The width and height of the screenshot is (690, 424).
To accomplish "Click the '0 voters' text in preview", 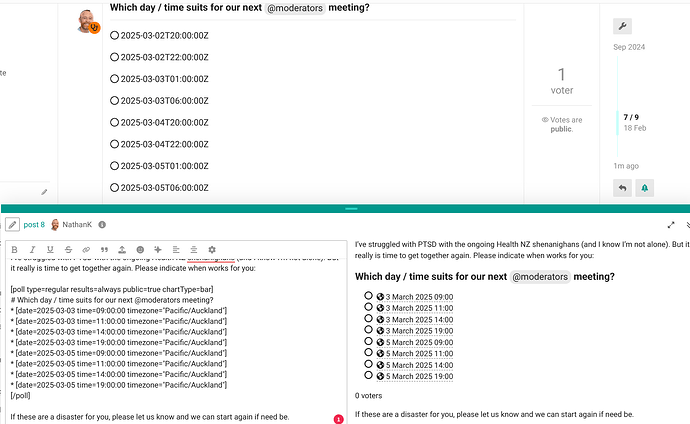I will (x=368, y=395).
